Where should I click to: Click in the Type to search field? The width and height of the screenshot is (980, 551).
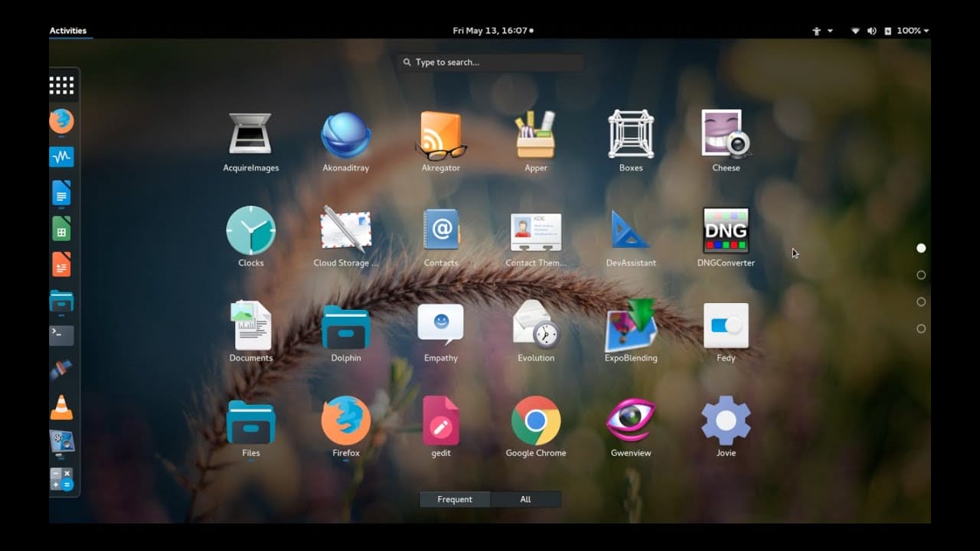pos(491,62)
